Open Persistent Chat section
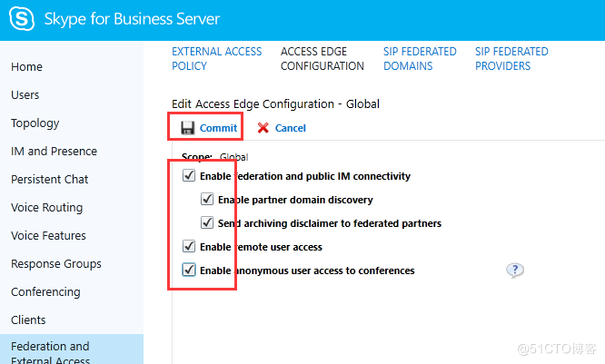Image resolution: width=605 pixels, height=364 pixels. [x=49, y=180]
